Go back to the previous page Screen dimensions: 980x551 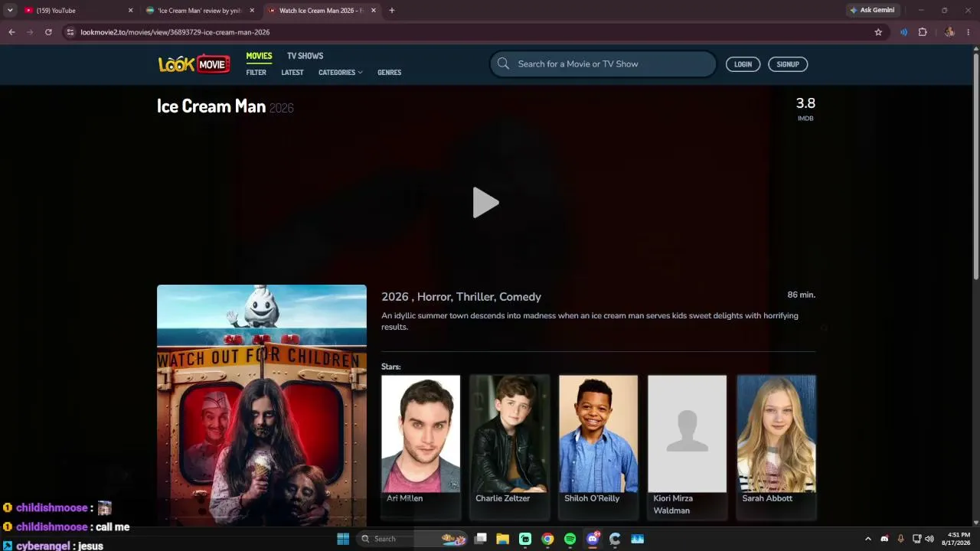click(x=11, y=32)
